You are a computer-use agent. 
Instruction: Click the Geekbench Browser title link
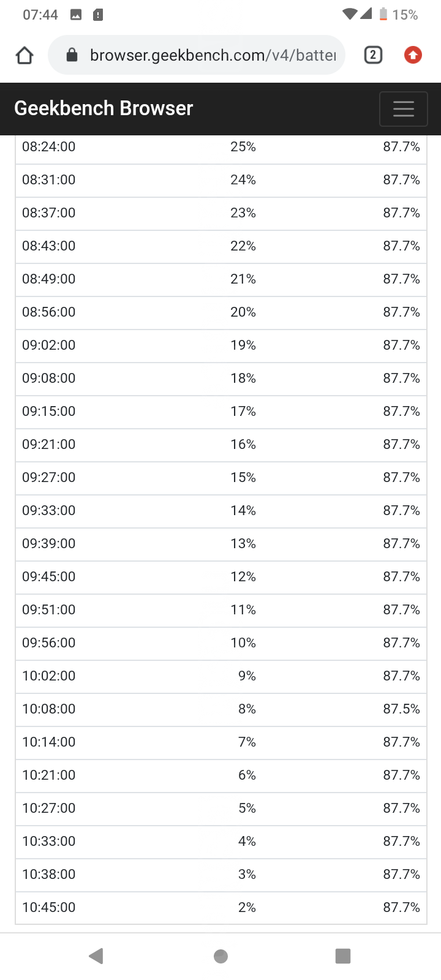[104, 108]
